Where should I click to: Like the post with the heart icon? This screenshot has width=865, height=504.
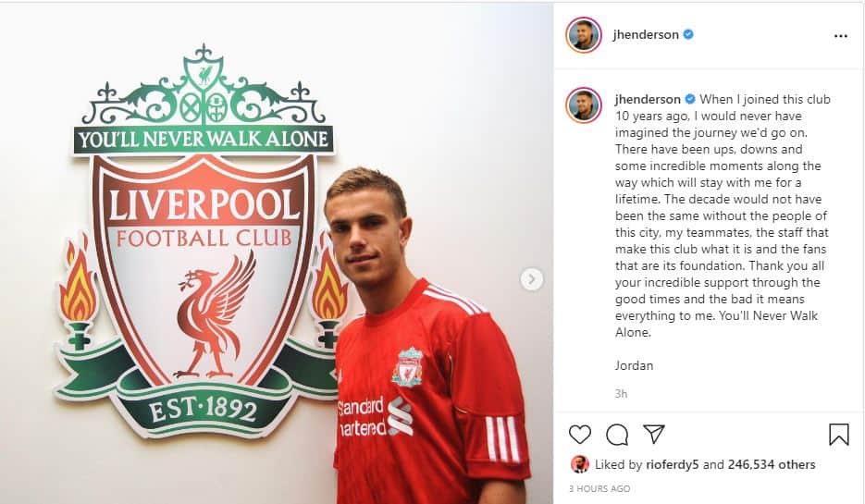click(580, 435)
